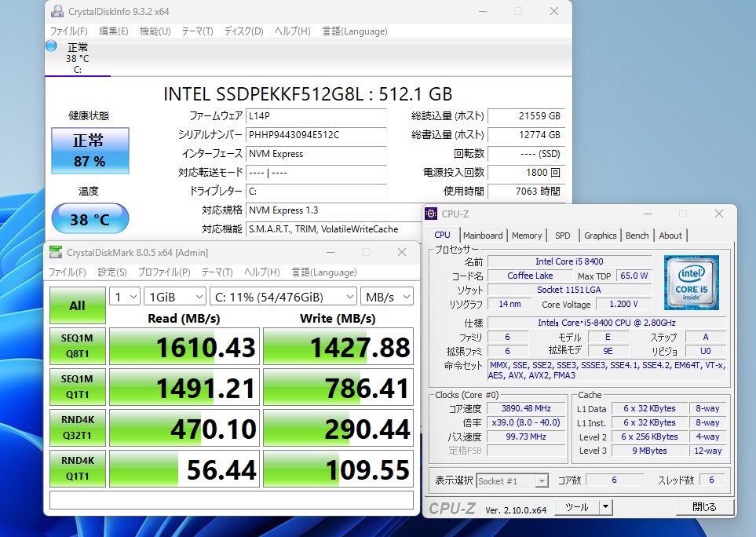The width and height of the screenshot is (756, 537).
Task: Click the RND4K Q32T1 write result 290.44
Action: tap(338, 428)
